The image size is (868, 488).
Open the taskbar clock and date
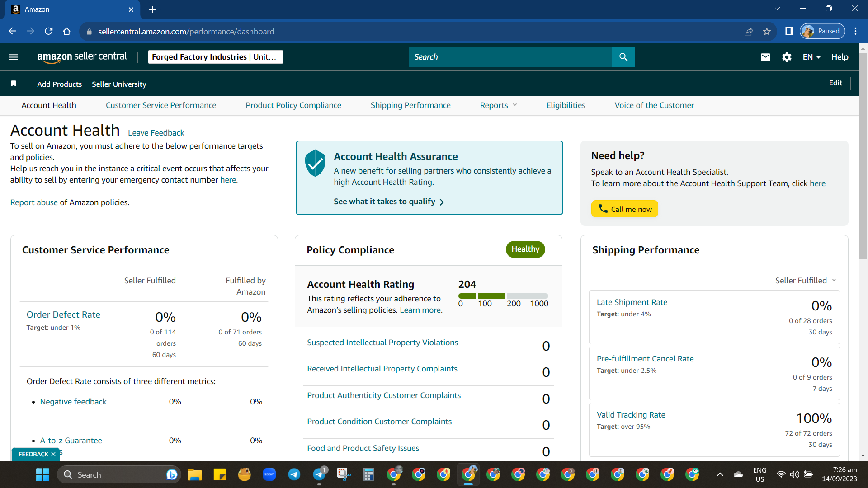(x=840, y=474)
